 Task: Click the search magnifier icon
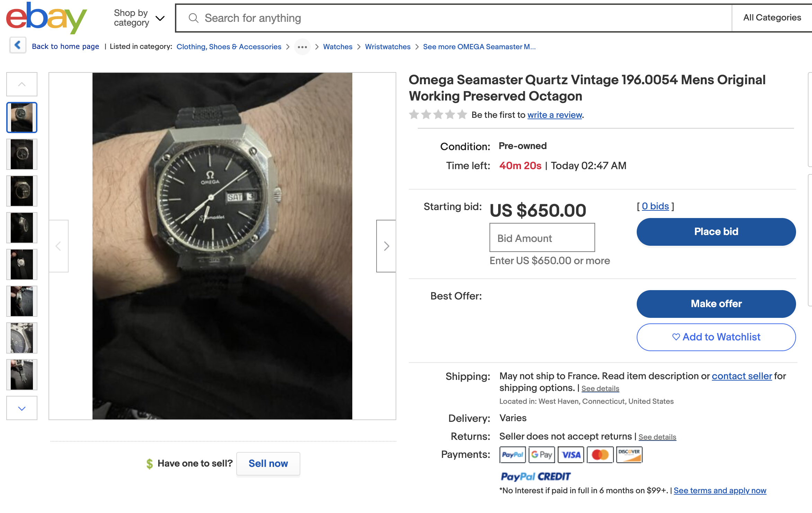(193, 18)
